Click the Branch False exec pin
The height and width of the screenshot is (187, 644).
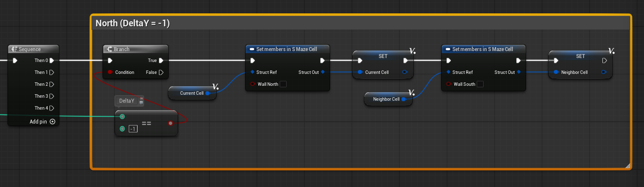(161, 72)
